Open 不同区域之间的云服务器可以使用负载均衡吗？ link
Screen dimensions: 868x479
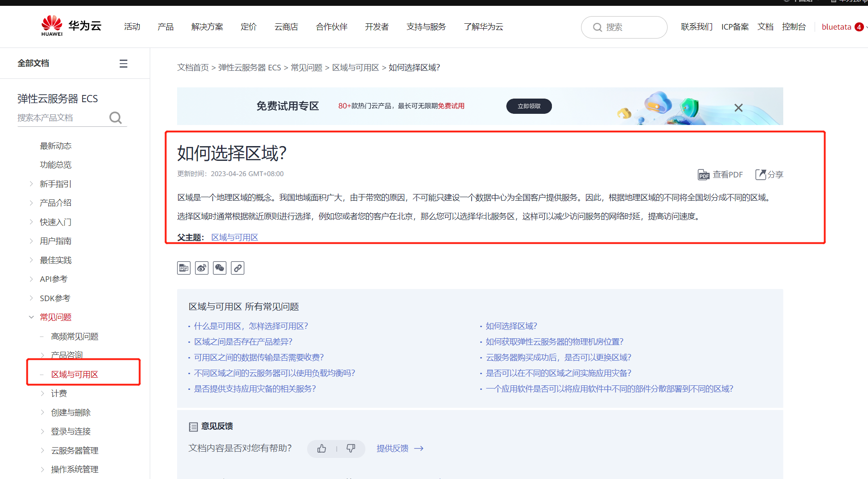(x=274, y=373)
